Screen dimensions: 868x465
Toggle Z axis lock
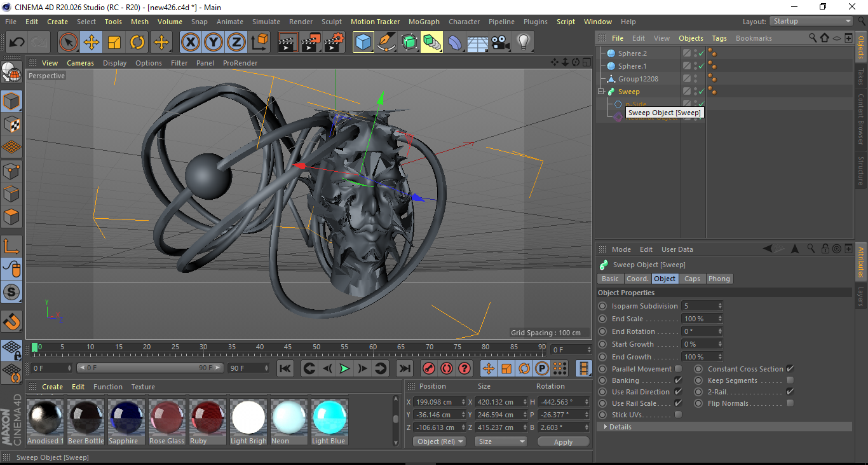(236, 43)
